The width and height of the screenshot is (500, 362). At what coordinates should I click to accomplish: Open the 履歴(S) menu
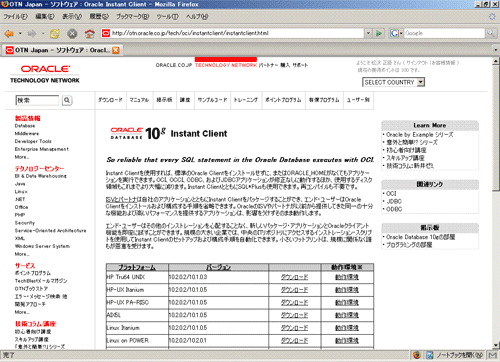pyautogui.click(x=99, y=16)
